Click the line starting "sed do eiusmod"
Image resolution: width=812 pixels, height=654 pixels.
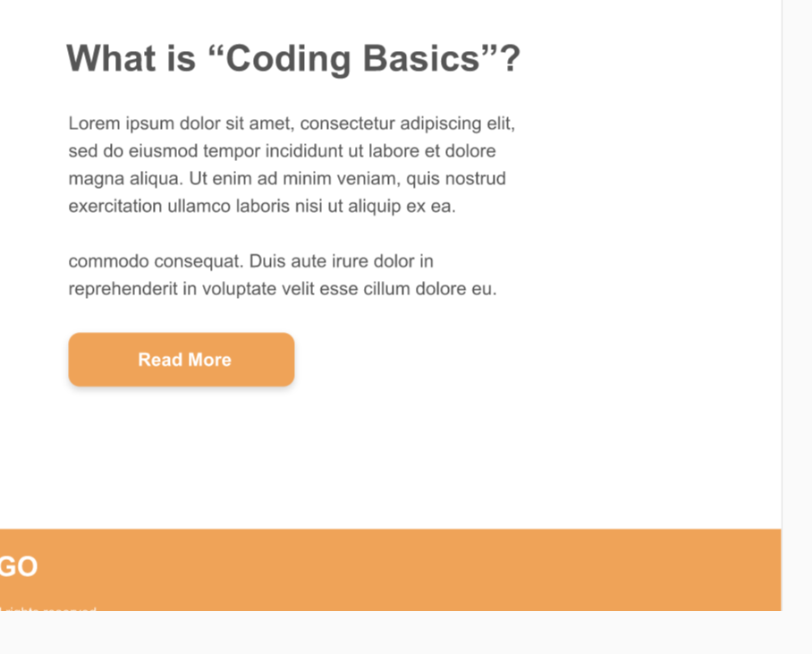[282, 151]
